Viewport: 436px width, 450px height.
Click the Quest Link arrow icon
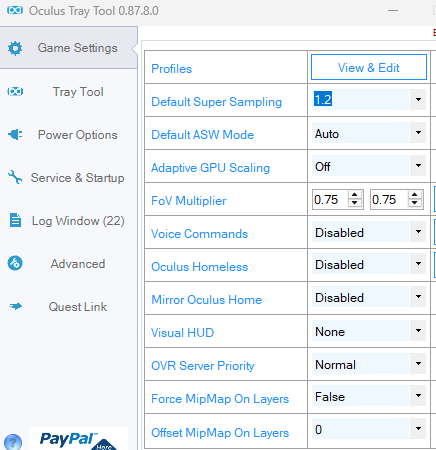click(x=15, y=306)
